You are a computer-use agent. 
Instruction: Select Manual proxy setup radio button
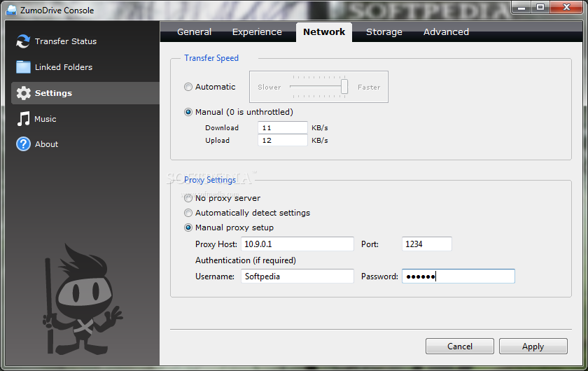tap(188, 227)
